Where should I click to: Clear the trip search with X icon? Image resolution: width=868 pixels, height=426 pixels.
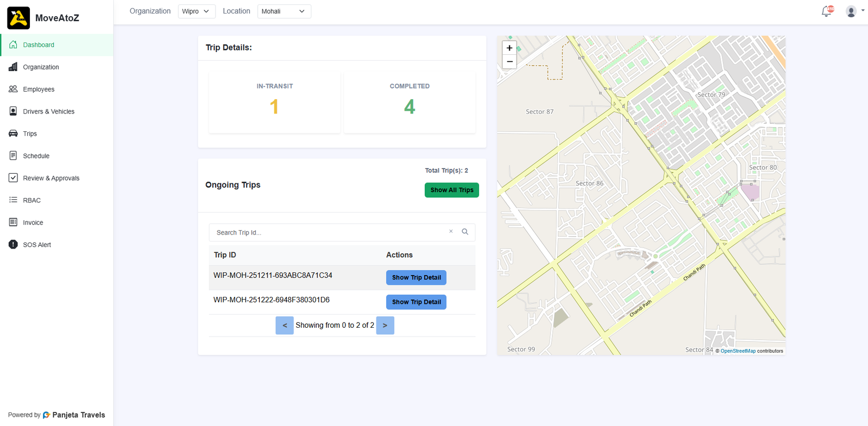coord(451,232)
